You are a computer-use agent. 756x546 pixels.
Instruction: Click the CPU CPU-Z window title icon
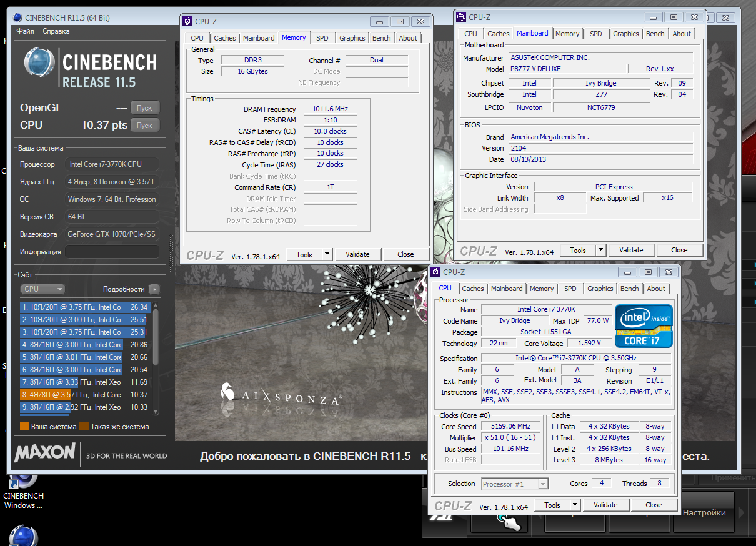[435, 272]
